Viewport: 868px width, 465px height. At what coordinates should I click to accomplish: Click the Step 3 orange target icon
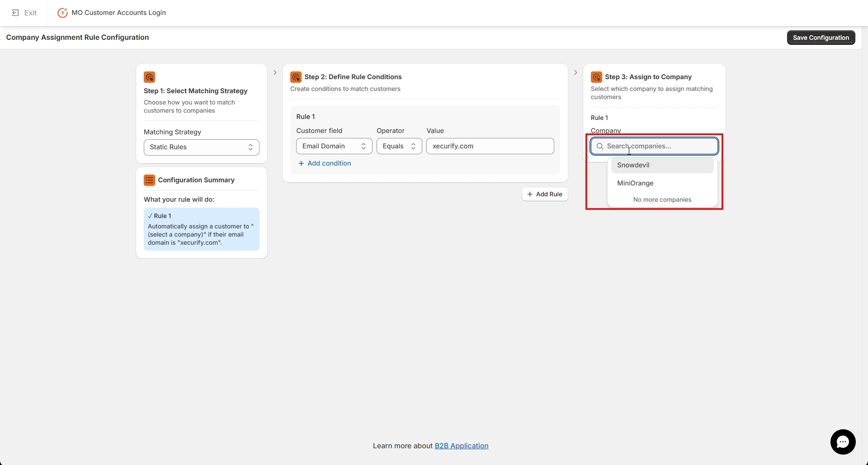pos(596,77)
